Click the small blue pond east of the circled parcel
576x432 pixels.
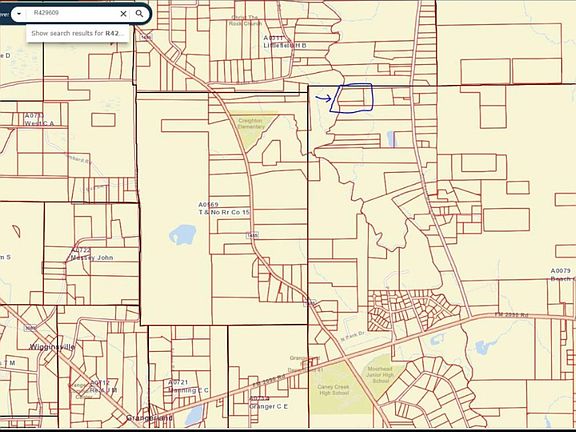click(x=390, y=138)
